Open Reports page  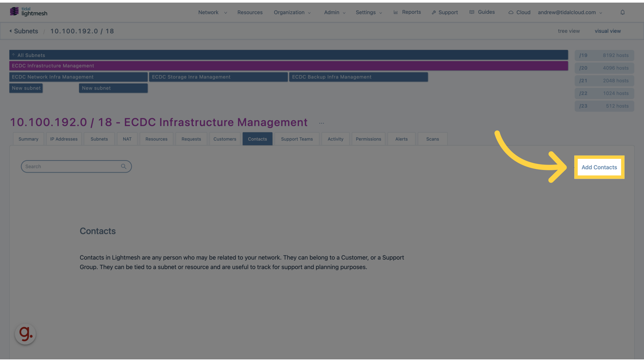pos(411,12)
